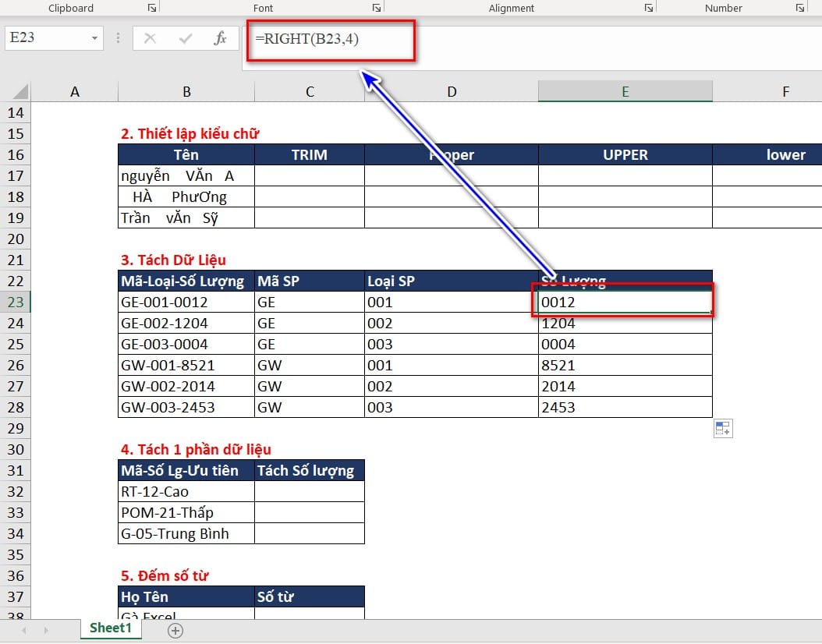Switch to the Sheet1 tab
This screenshot has height=644, width=822.
click(111, 628)
